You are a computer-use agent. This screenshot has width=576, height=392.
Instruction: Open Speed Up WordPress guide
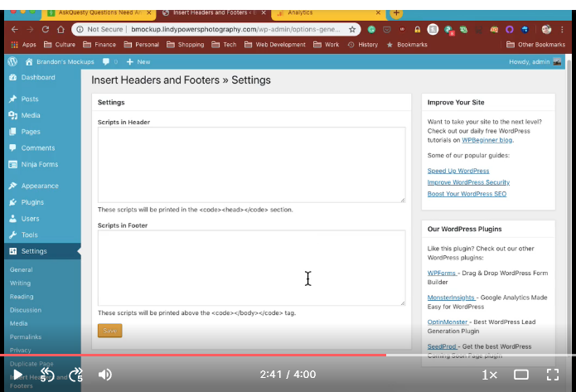tap(458, 171)
